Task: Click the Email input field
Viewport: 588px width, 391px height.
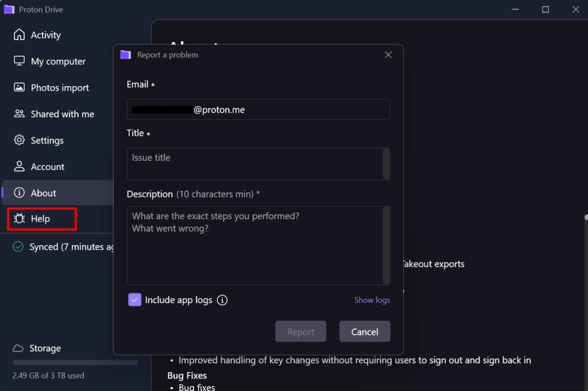Action: click(x=258, y=110)
